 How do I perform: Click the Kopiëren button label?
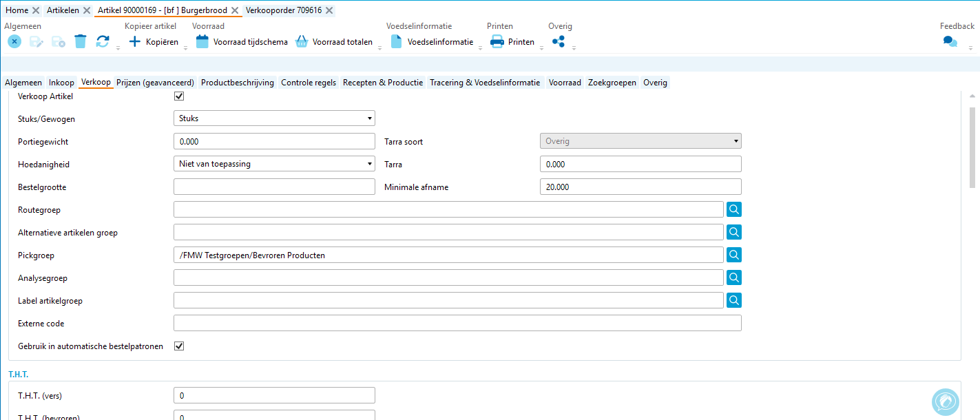[x=162, y=42]
